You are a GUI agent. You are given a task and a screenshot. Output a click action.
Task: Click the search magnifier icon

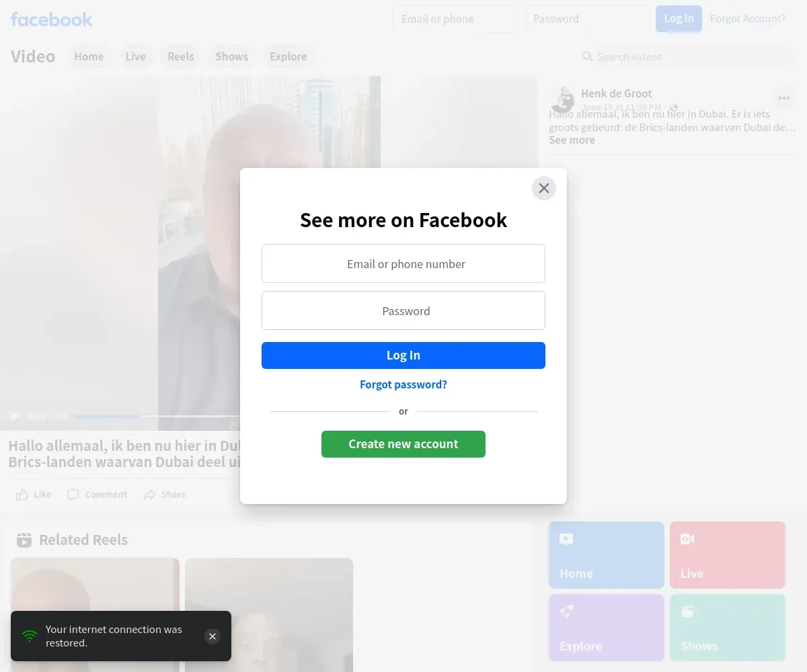click(x=588, y=56)
